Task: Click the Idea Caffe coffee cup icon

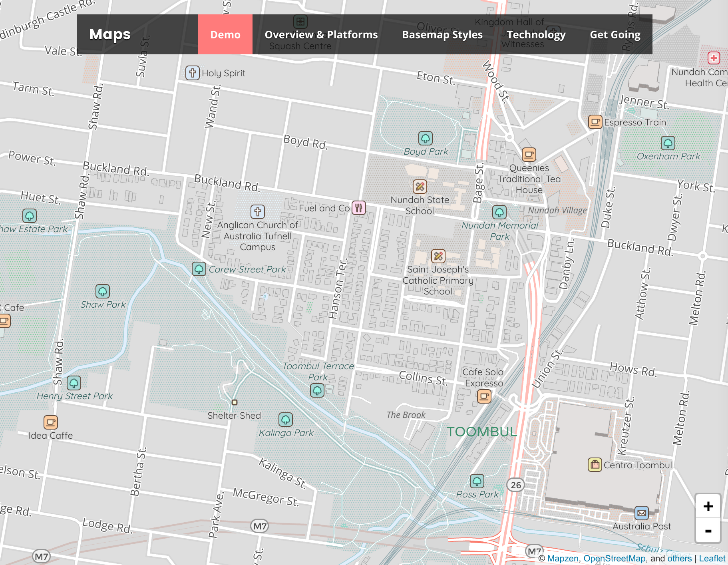Action: point(50,422)
